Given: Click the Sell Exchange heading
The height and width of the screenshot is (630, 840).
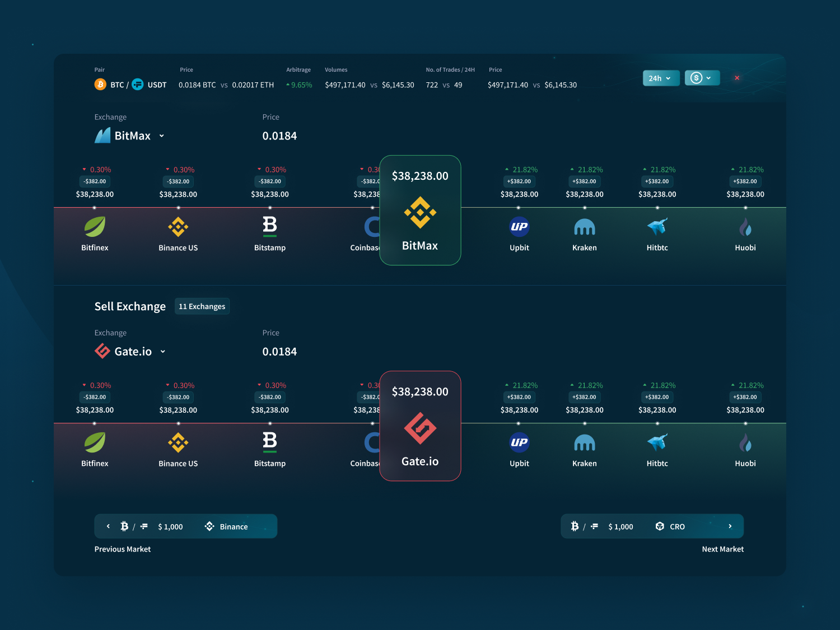Looking at the screenshot, I should click(130, 306).
